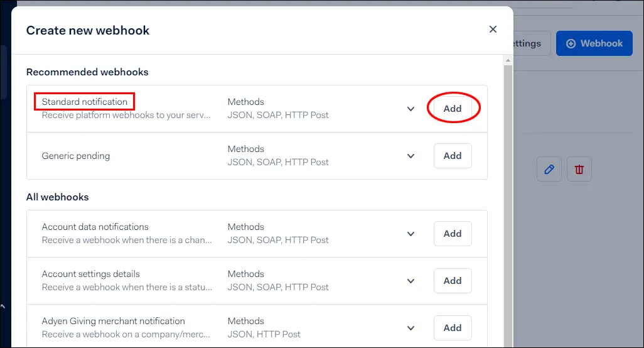Click the plus icon on the Webhook button

pos(571,43)
